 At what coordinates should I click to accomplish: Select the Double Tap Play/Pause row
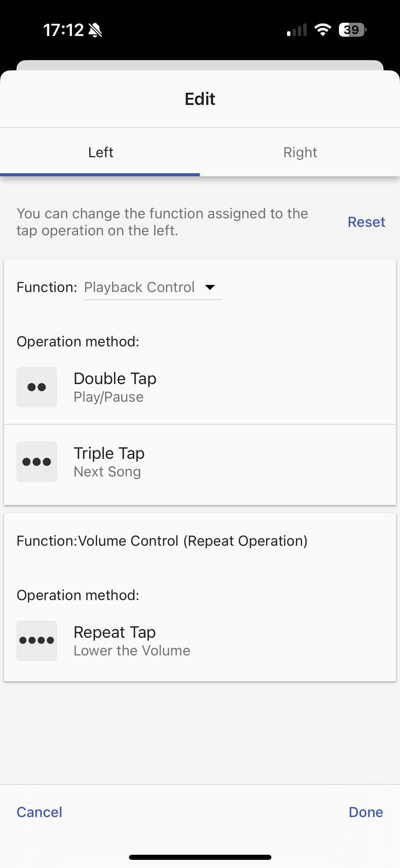(x=199, y=387)
